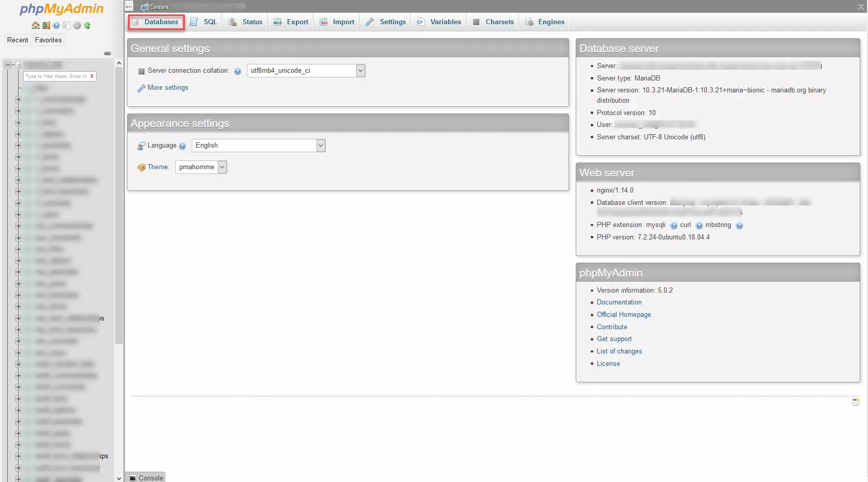
Task: Switch to the Charsets tab
Action: (493, 22)
